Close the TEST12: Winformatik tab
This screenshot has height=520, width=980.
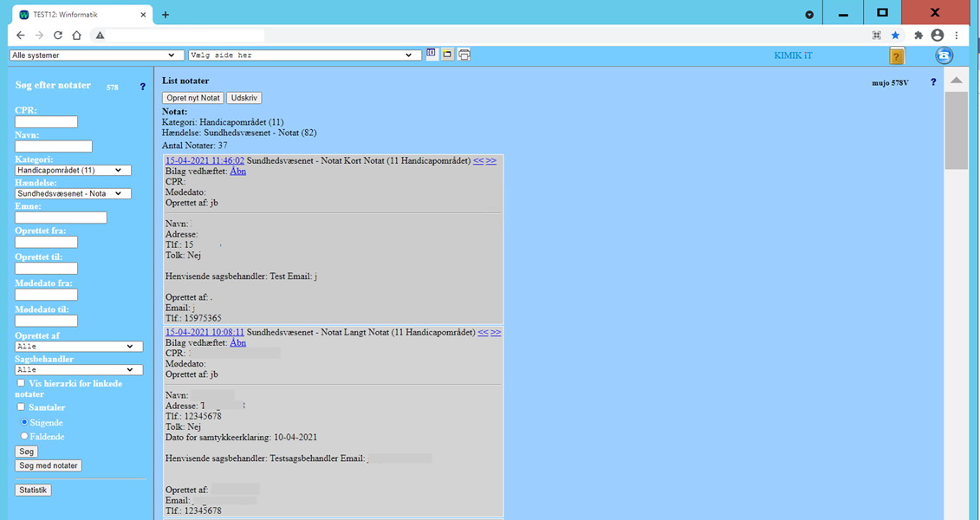142,15
